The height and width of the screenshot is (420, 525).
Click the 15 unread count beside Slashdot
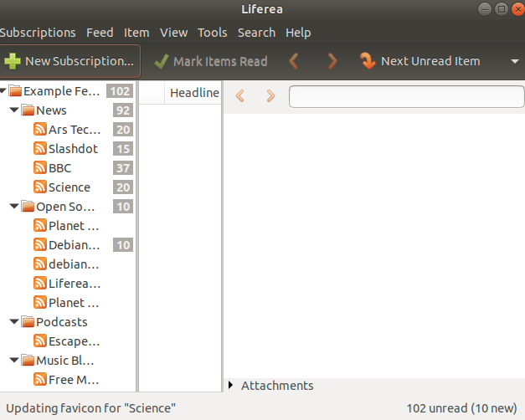[x=123, y=149]
